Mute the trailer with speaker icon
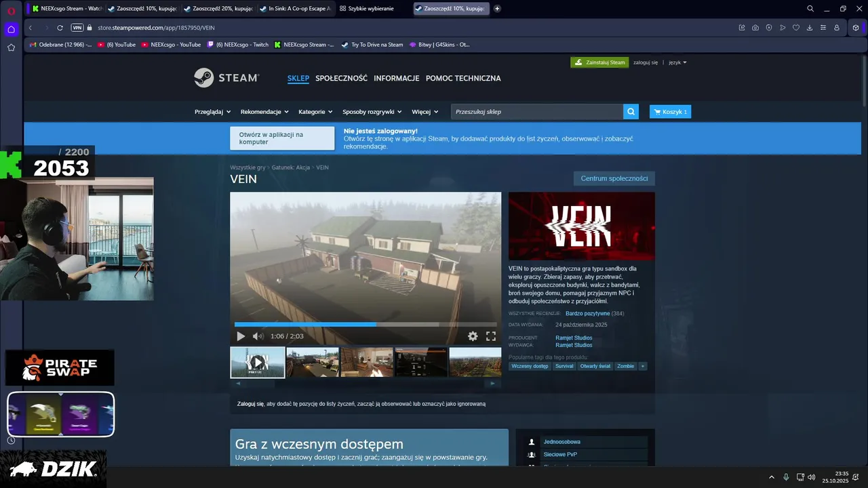Viewport: 868px width, 488px height. pos(258,336)
